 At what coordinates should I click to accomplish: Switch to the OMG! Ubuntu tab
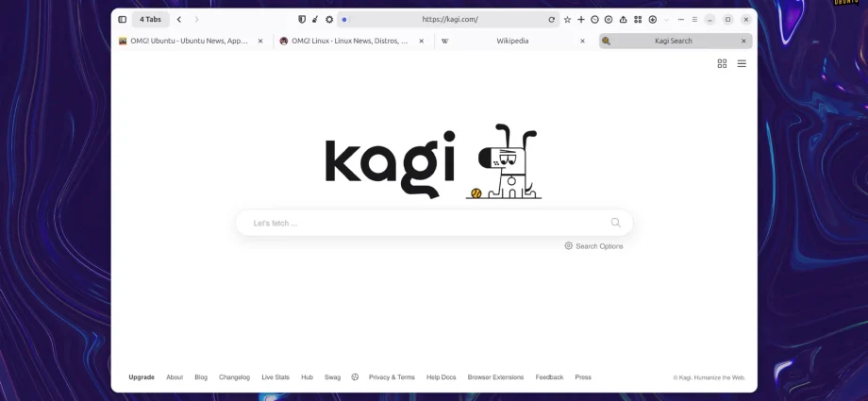(x=191, y=41)
